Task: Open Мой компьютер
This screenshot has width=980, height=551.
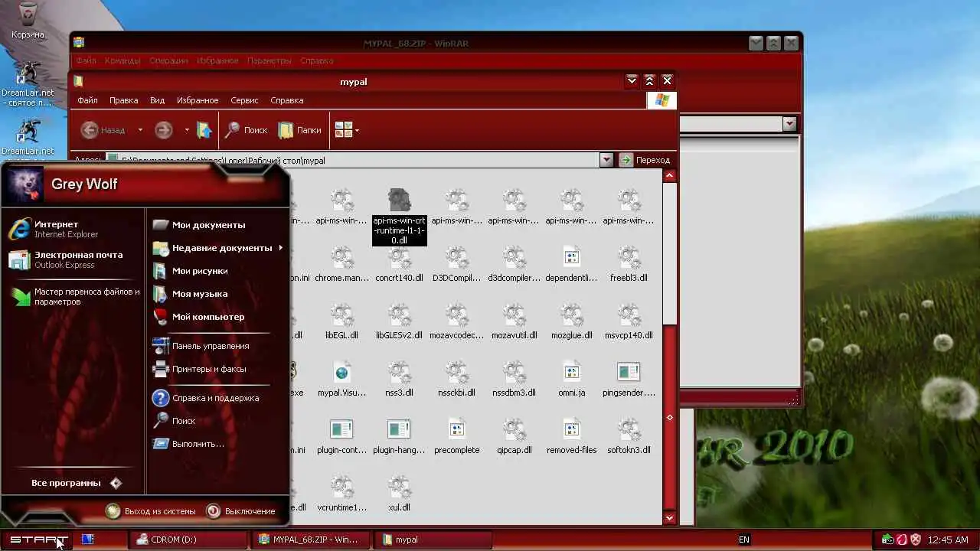Action: point(198,317)
